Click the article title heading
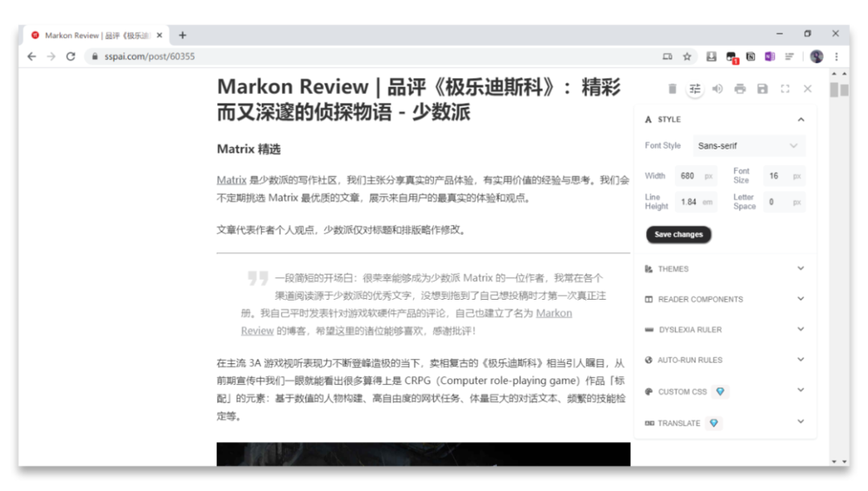The height and width of the screenshot is (491, 868). (x=419, y=100)
